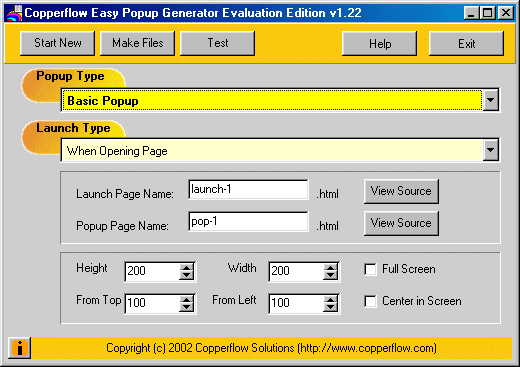The image size is (520, 367).
Task: Open Help
Action: pyautogui.click(x=379, y=44)
